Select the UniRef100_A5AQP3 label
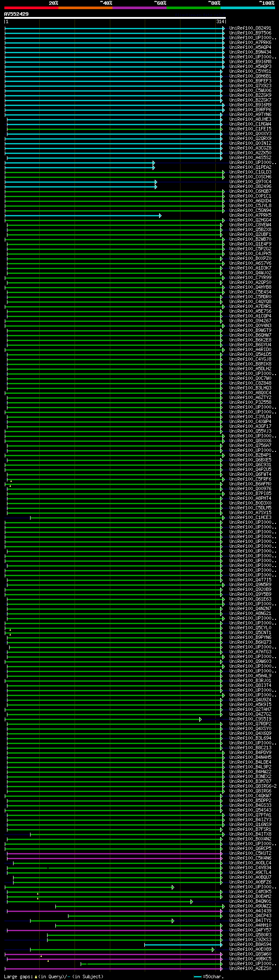Screen dimensions: 279x980 [x=250, y=67]
